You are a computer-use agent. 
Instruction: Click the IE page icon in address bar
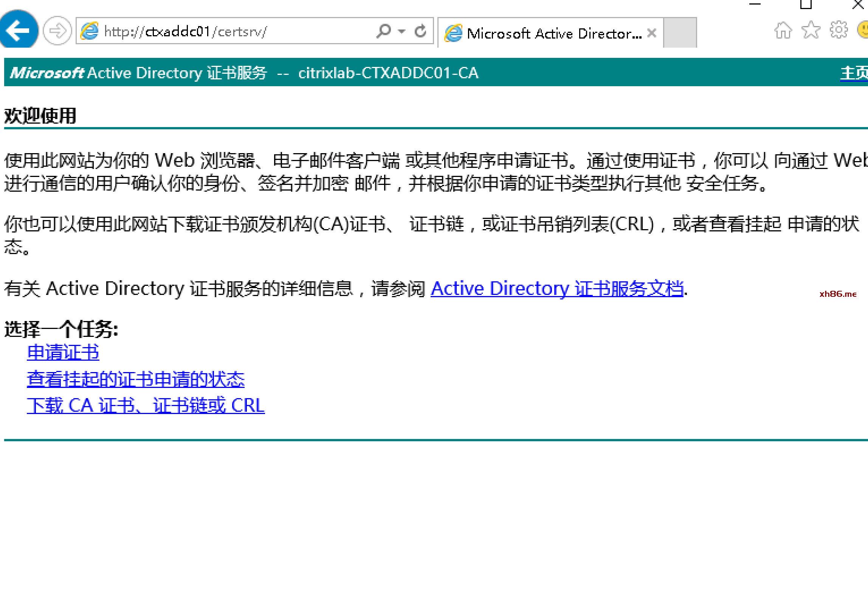click(x=89, y=31)
